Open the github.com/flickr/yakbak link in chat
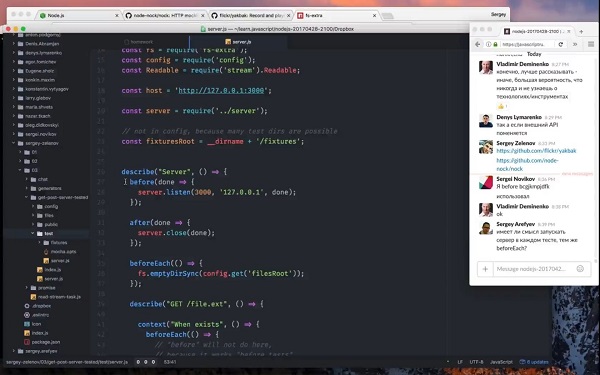Image resolution: width=600 pixels, height=375 pixels. (x=536, y=151)
